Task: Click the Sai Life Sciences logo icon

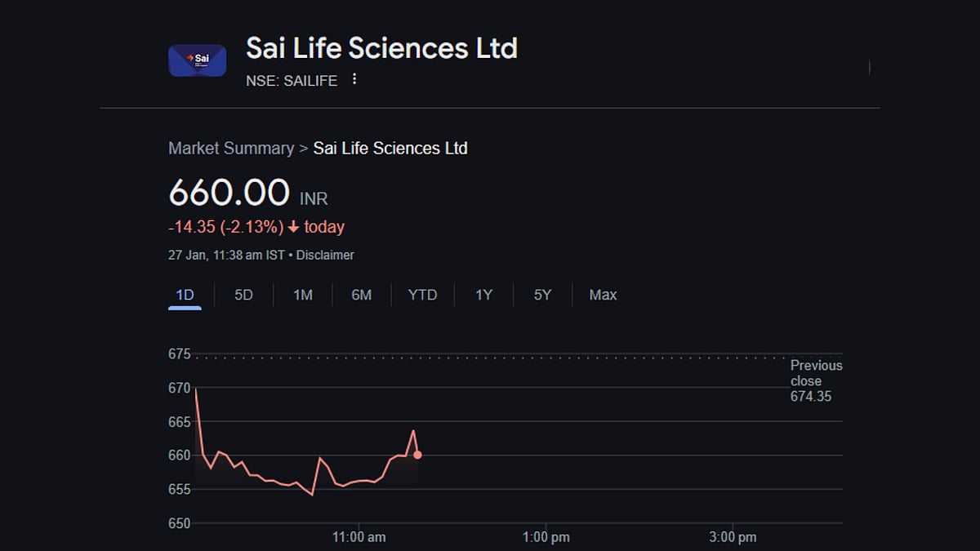Action: pos(197,60)
